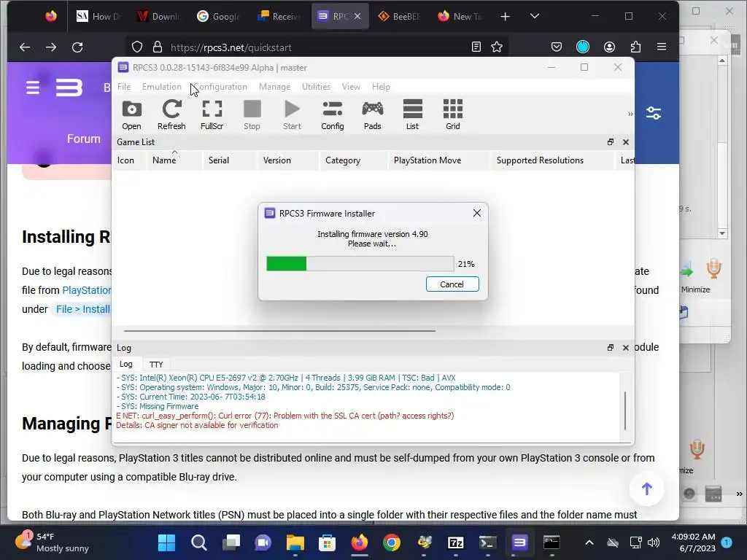747x560 pixels.
Task: Switch the game list to List view
Action: (x=413, y=114)
